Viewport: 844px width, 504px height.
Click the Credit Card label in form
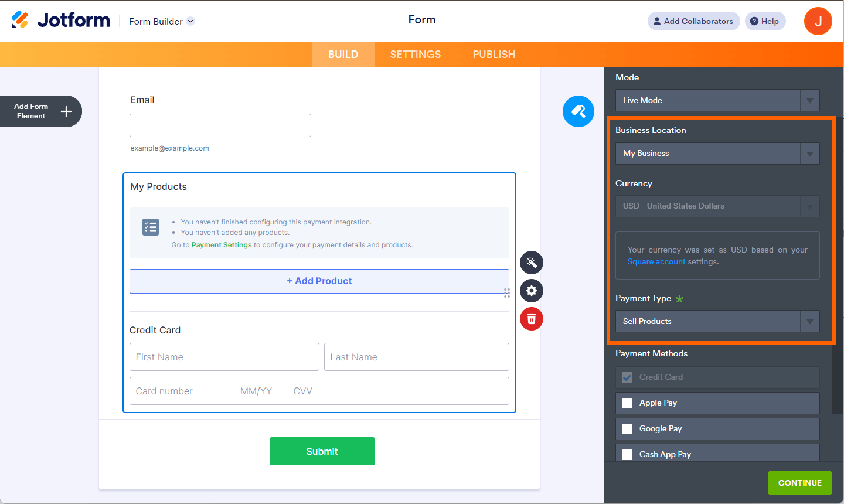(155, 330)
